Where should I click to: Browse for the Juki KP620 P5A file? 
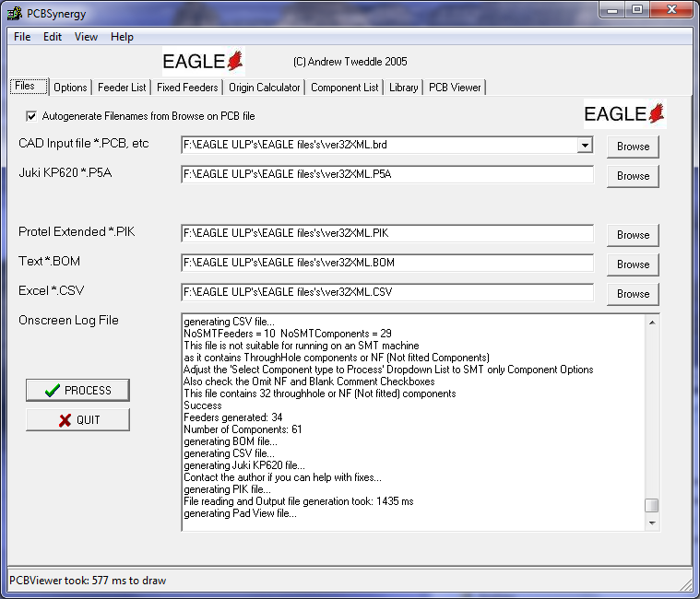coord(633,176)
